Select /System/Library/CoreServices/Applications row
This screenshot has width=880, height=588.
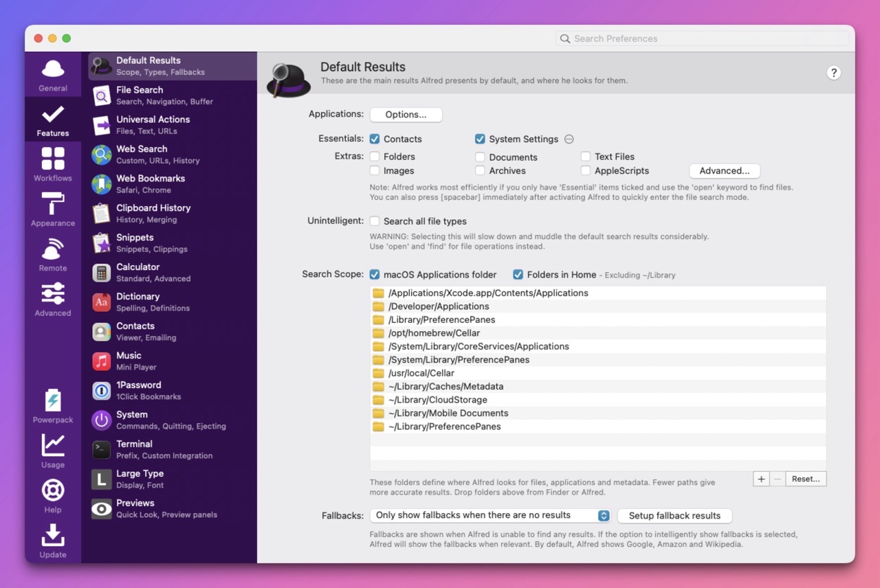(597, 346)
